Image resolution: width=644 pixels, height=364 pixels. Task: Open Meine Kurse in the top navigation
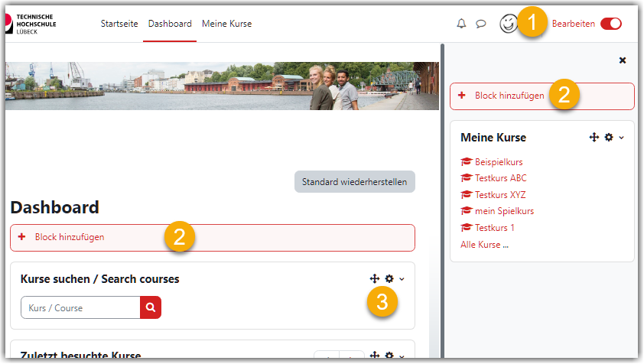click(226, 24)
